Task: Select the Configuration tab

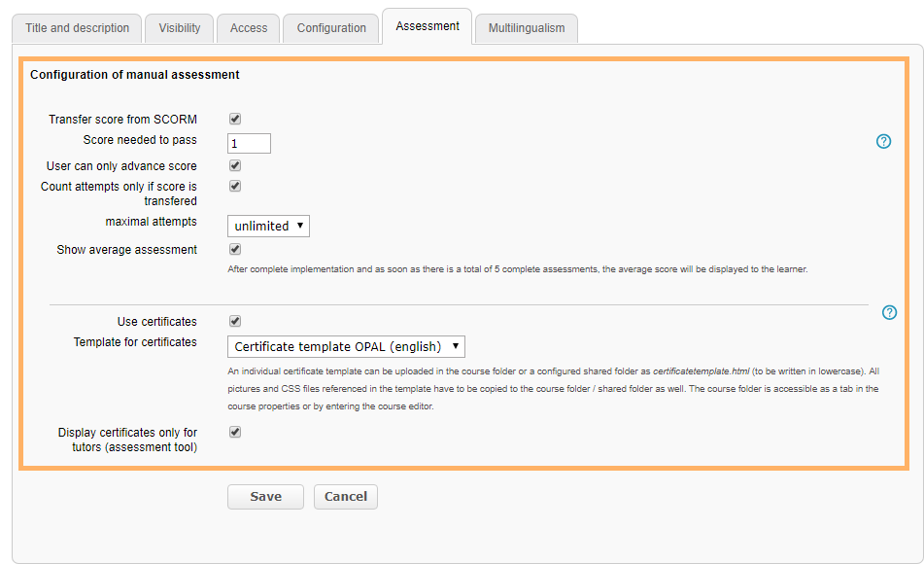Action: click(331, 28)
